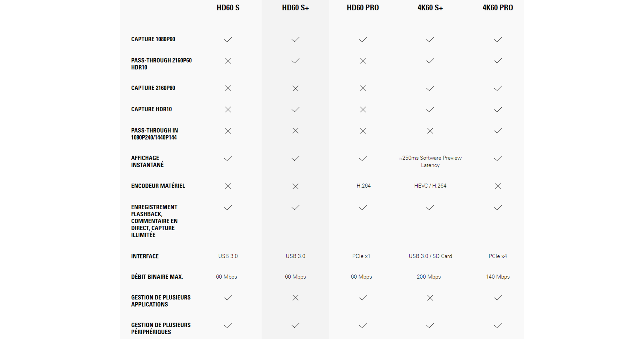Image resolution: width=644 pixels, height=339 pixels.
Task: Click the 200 Mbps bitrate value
Action: tap(429, 277)
